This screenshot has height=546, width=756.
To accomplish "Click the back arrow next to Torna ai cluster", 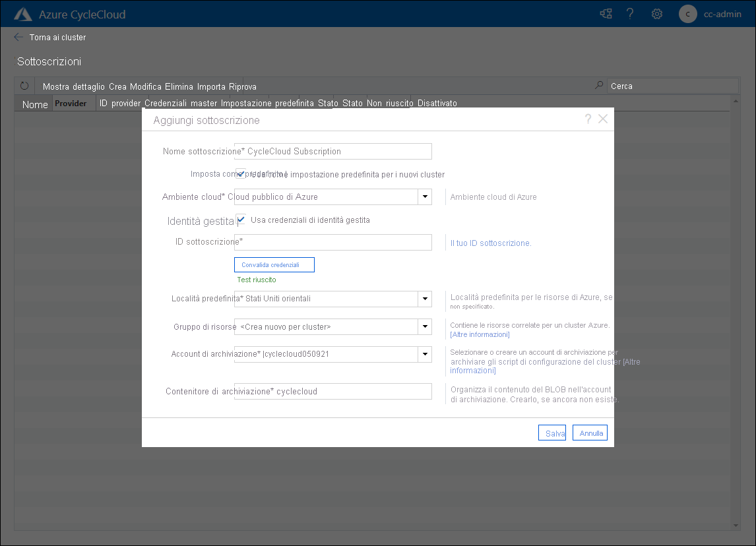I will pos(18,37).
